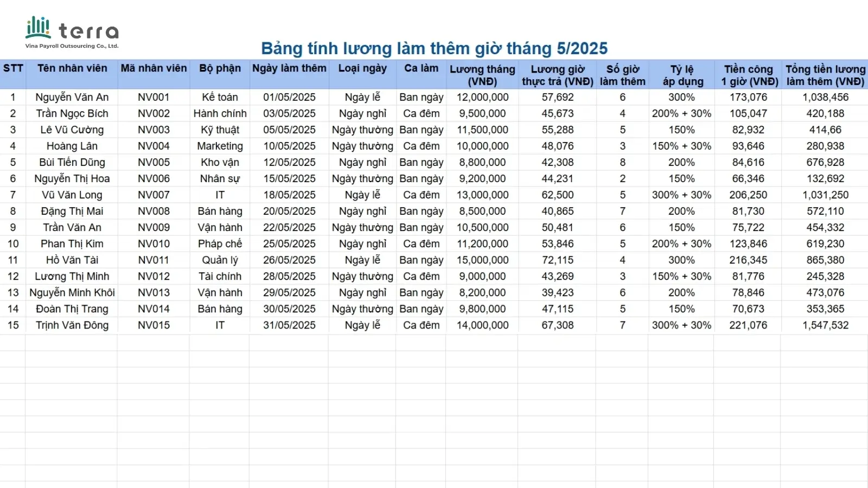Viewport: 868px width, 488px height.
Task: Select employee name 'Hoàng Lân'
Action: click(x=72, y=146)
